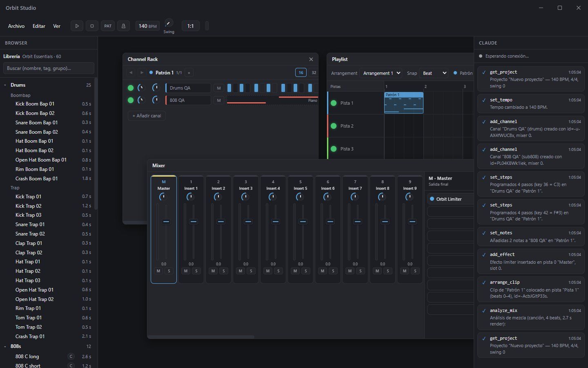588x368 pixels.
Task: Toggle the metronome icon
Action: coord(123,26)
